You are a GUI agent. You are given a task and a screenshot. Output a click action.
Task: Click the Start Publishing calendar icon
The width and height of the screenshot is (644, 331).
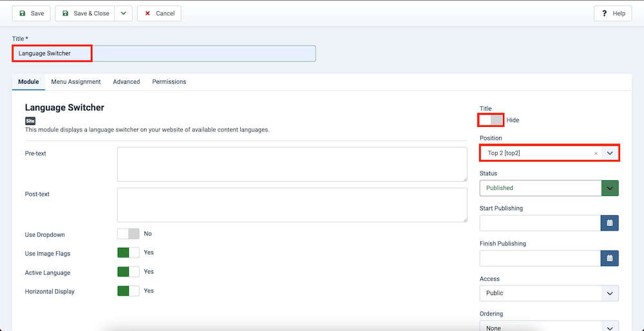pyautogui.click(x=609, y=223)
